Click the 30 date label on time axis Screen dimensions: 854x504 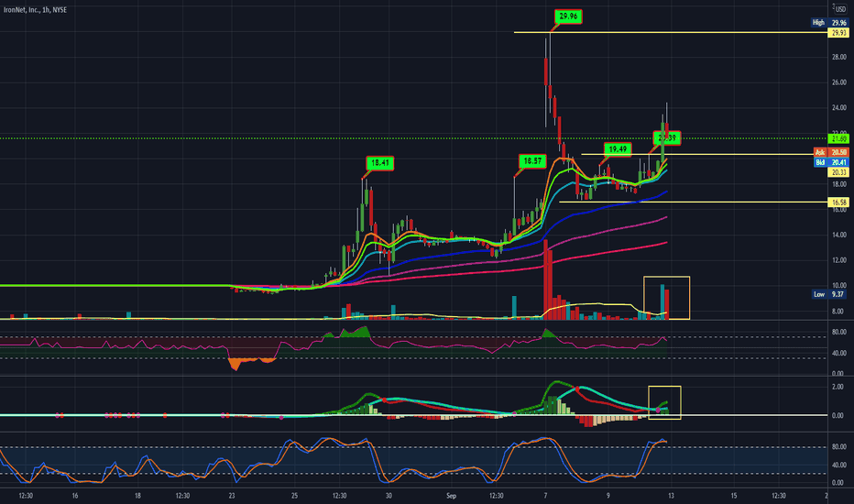[389, 496]
